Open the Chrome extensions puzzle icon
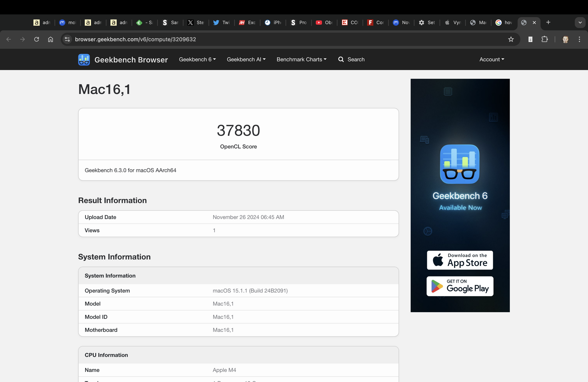This screenshot has width=588, height=382. 545,39
